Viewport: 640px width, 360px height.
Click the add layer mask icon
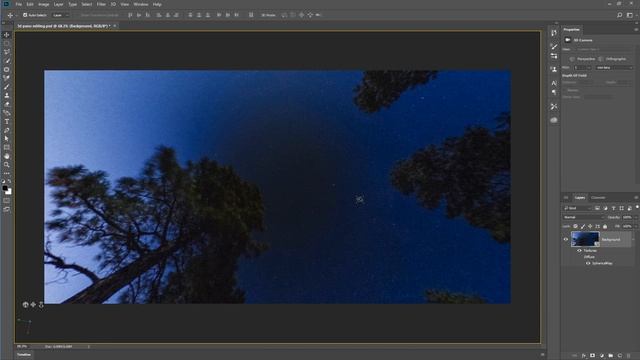[x=593, y=356]
